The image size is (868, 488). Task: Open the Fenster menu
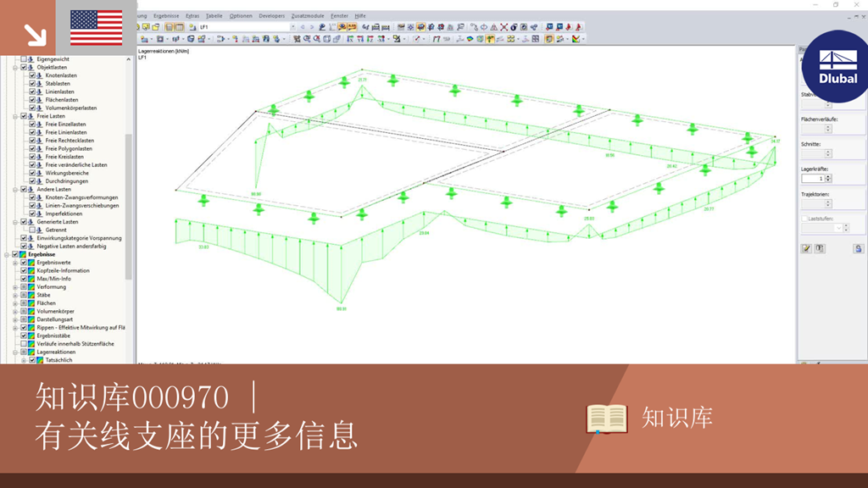[339, 16]
